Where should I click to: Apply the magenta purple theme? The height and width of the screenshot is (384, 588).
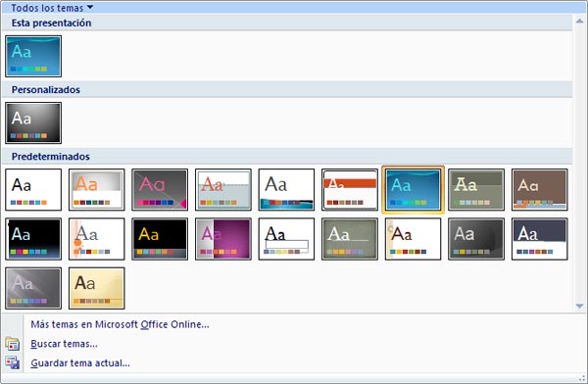point(223,239)
